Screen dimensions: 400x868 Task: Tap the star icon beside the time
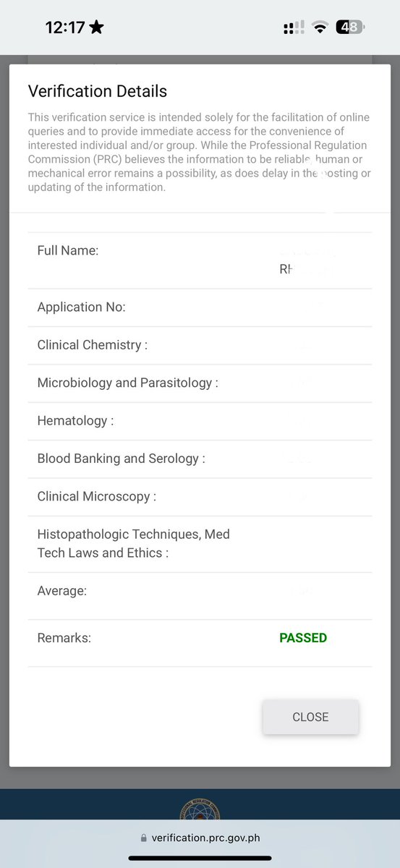97,27
